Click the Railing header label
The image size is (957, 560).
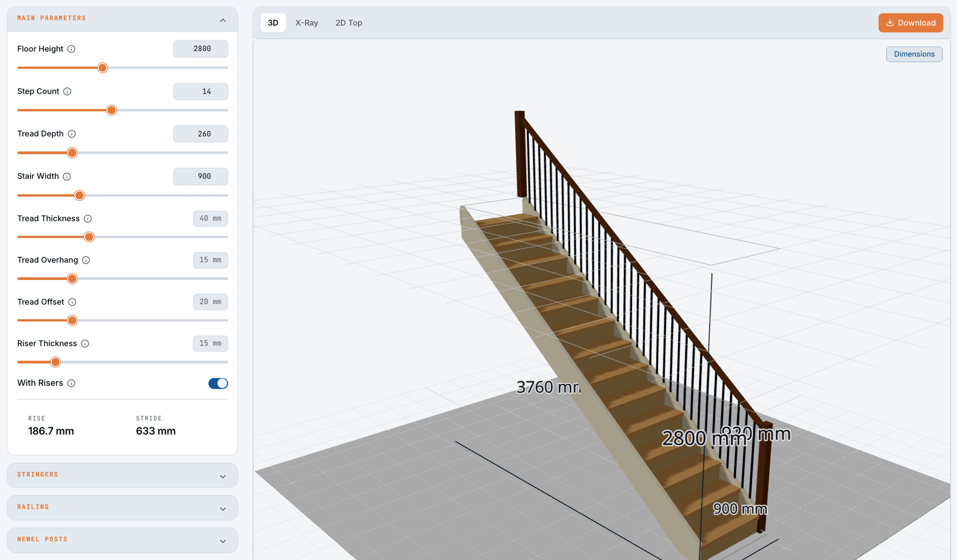[33, 507]
